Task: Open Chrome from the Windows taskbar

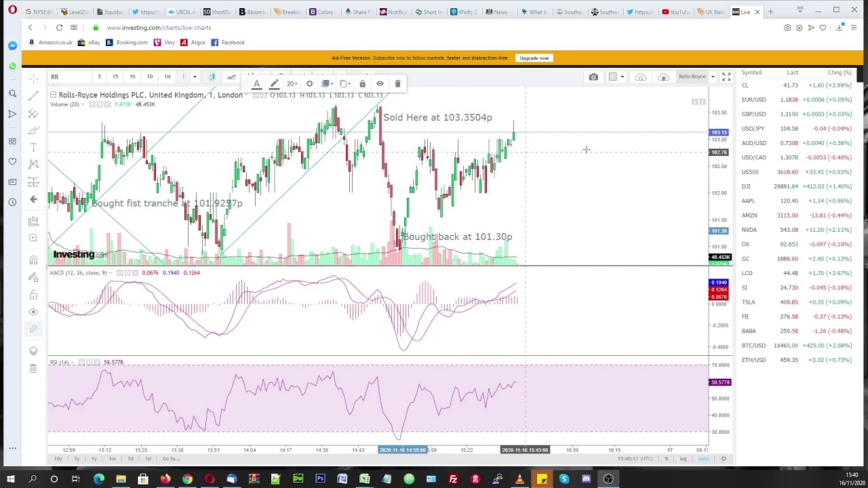Action: click(187, 479)
